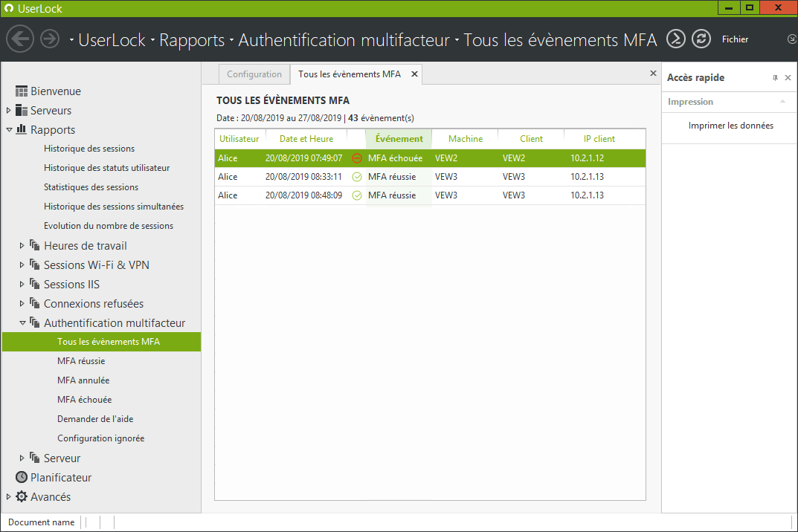Image resolution: width=798 pixels, height=532 pixels.
Task: Open Statistiques des sessions report
Action: [91, 187]
